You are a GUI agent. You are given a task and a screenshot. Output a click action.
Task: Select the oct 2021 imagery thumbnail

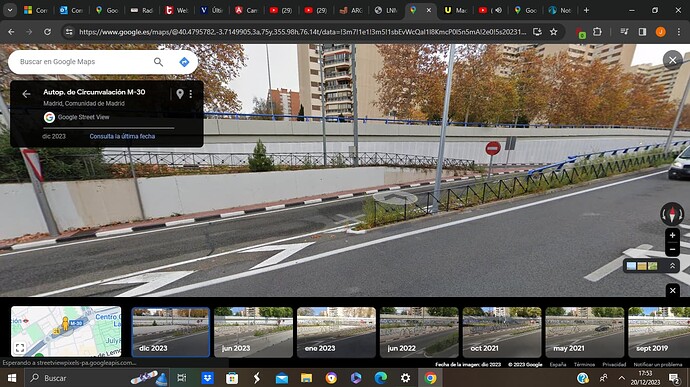[502, 332]
